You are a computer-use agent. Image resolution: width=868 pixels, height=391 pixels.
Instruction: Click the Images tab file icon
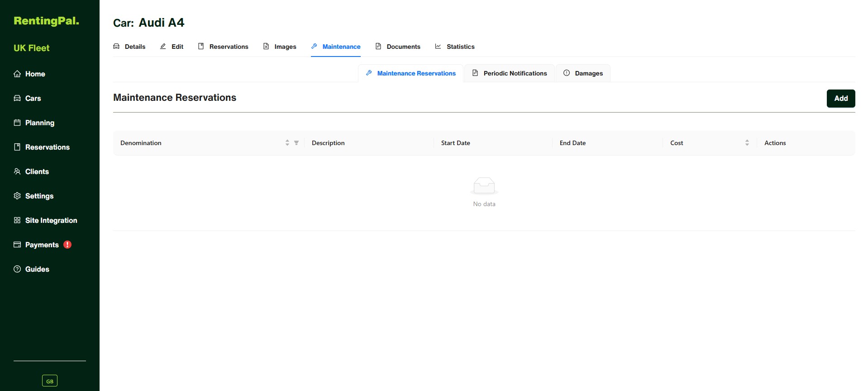(266, 46)
